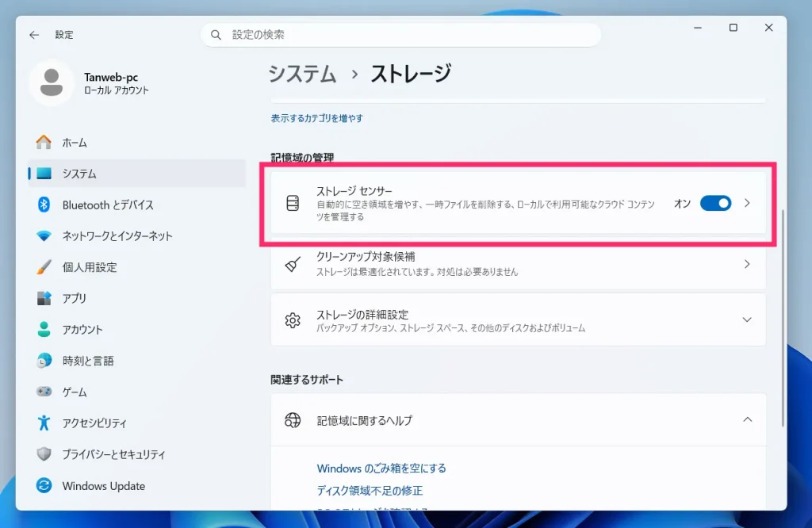This screenshot has width=812, height=528.
Task: Click the content pane vertical scrollbar
Action: click(x=783, y=317)
